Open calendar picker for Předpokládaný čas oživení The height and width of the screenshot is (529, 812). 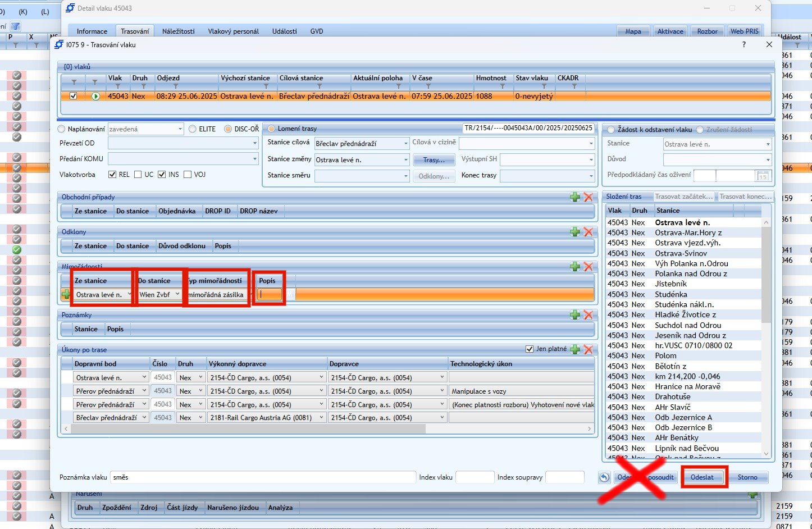click(x=763, y=176)
